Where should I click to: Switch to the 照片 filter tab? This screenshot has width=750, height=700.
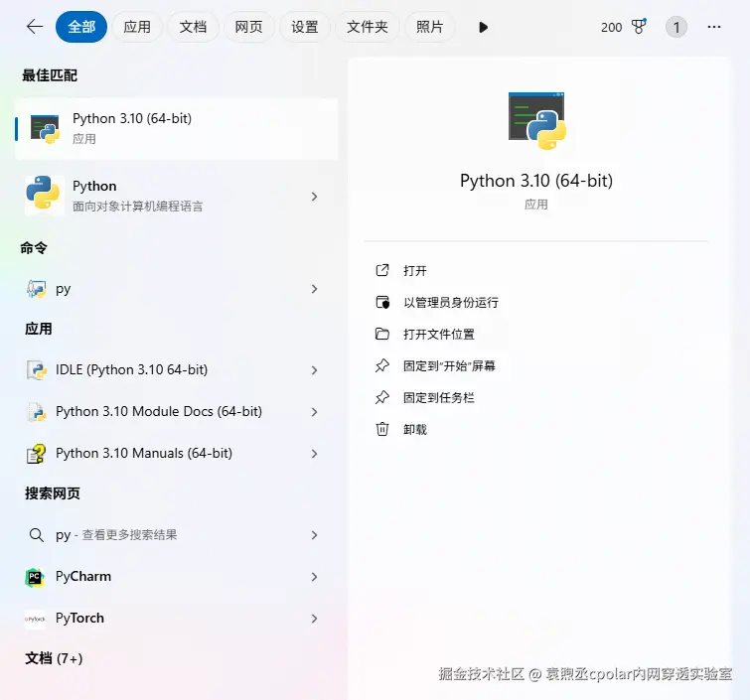pos(429,27)
